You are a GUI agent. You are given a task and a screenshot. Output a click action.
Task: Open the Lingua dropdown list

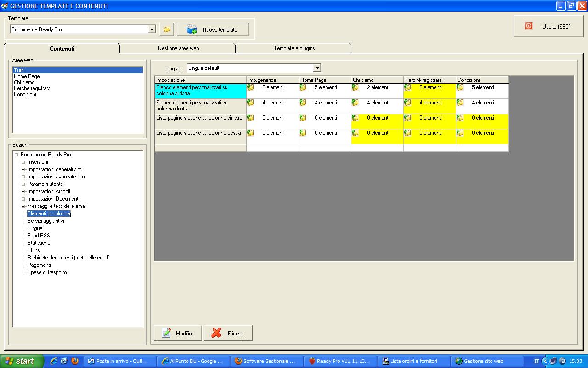tap(317, 68)
